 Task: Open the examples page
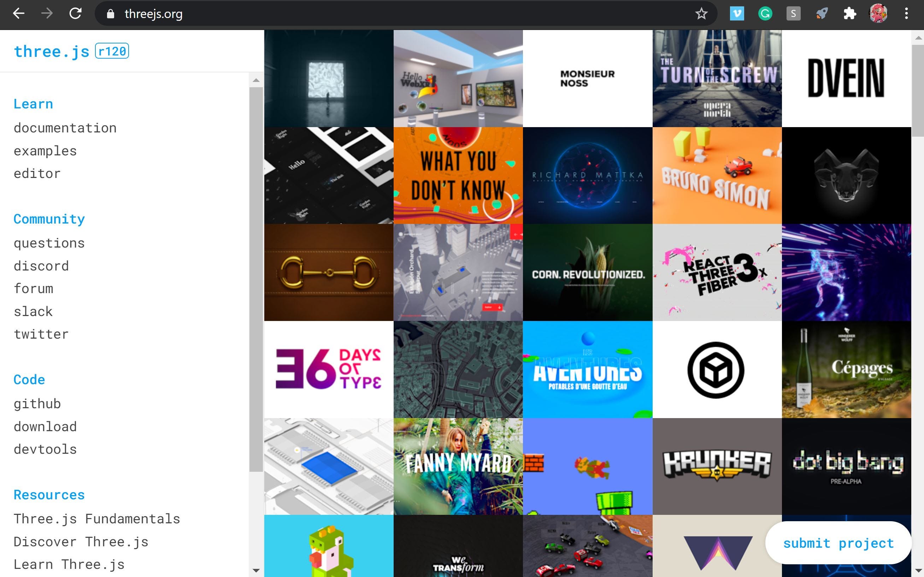[45, 151]
